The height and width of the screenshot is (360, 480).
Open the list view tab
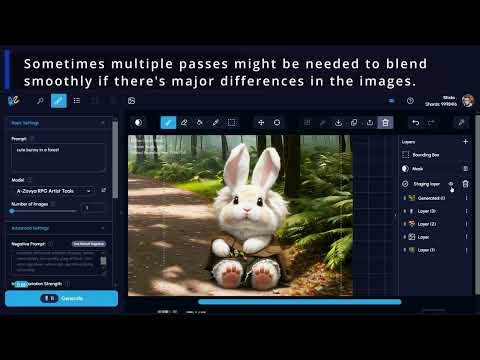(x=77, y=100)
